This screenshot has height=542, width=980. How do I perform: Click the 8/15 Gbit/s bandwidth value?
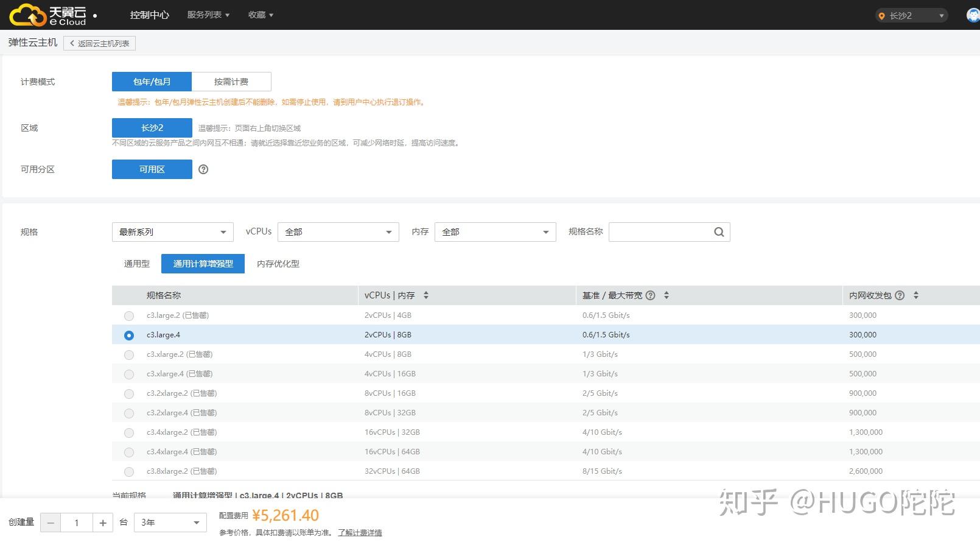coord(603,471)
